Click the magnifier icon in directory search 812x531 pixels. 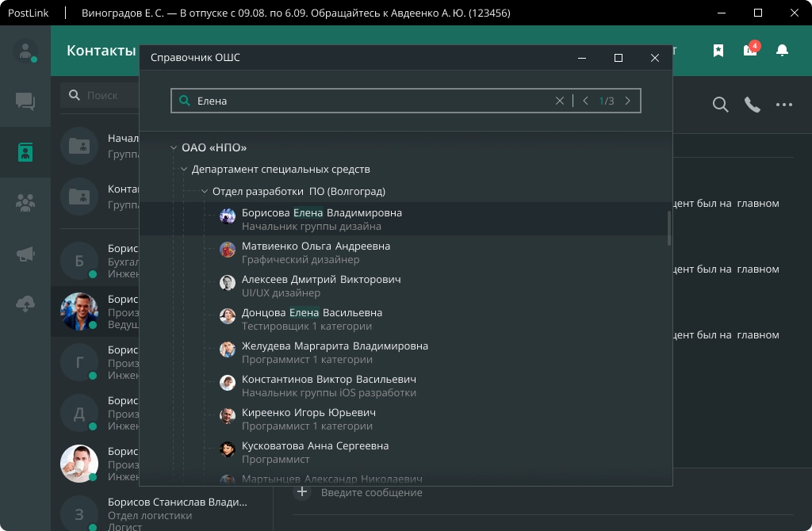click(x=184, y=101)
